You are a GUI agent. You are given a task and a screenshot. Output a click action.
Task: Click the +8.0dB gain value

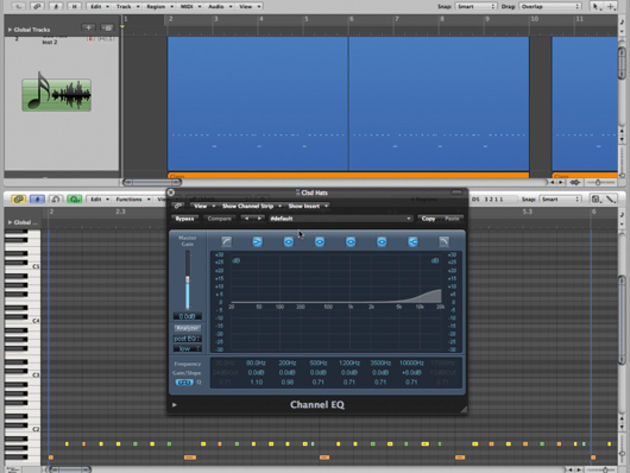(x=411, y=373)
